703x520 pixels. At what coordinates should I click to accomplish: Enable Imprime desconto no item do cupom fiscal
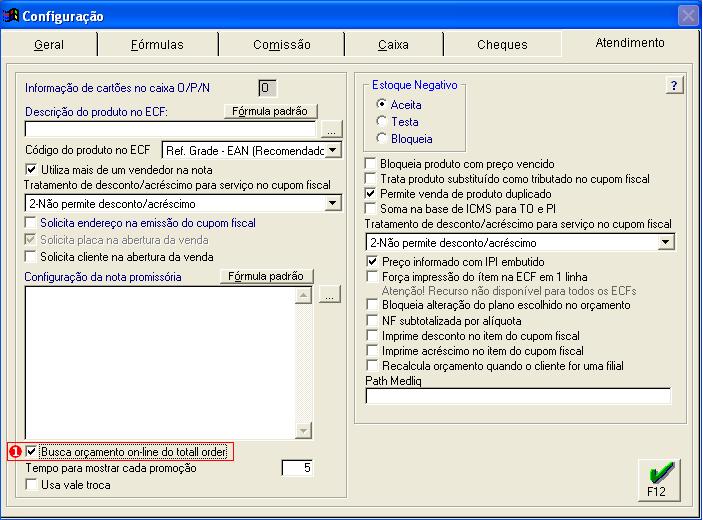tap(473, 336)
